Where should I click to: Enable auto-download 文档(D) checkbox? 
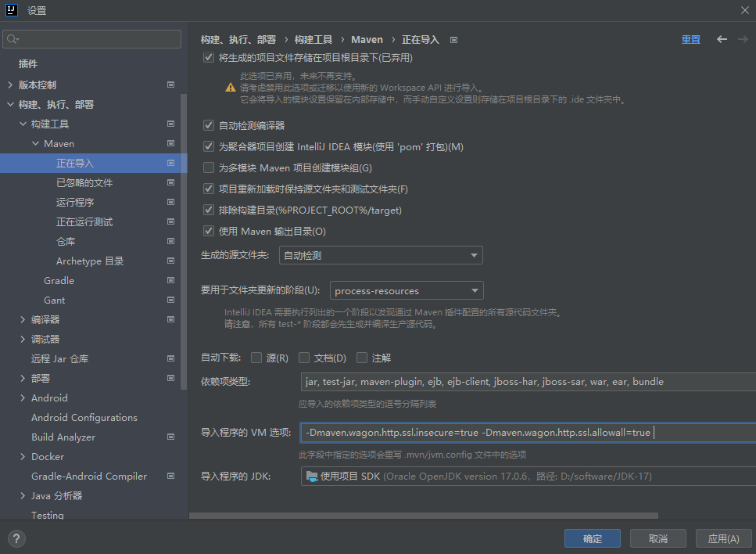pos(304,358)
